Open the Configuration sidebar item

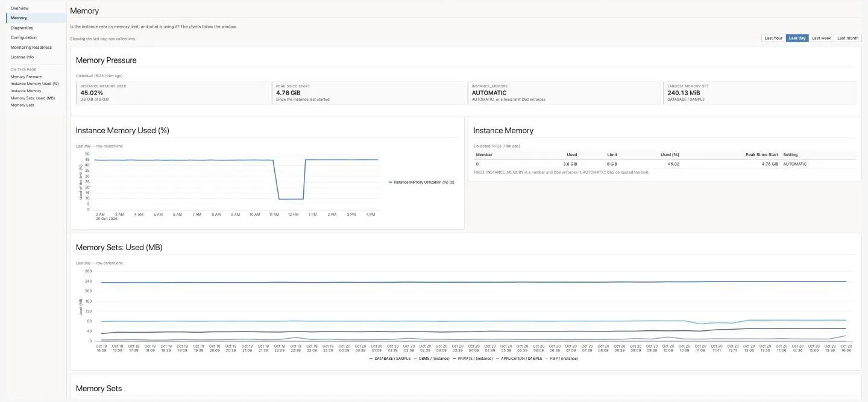point(24,37)
